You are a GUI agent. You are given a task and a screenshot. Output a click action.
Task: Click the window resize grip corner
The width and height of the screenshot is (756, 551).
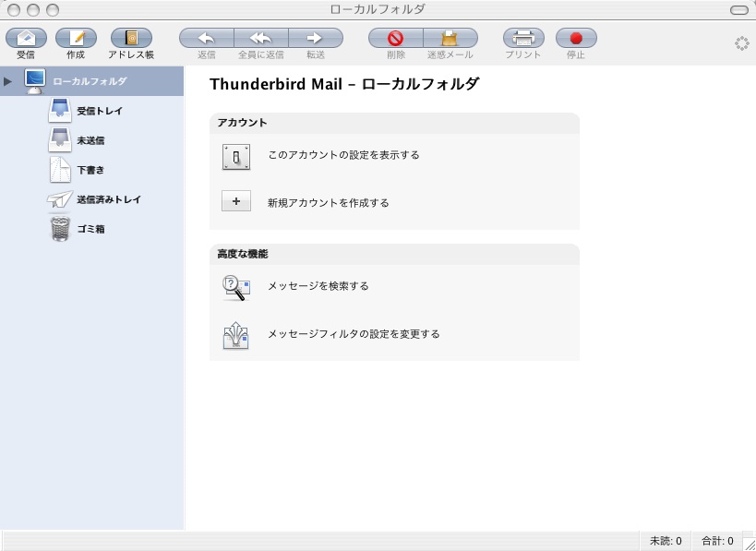[749, 544]
